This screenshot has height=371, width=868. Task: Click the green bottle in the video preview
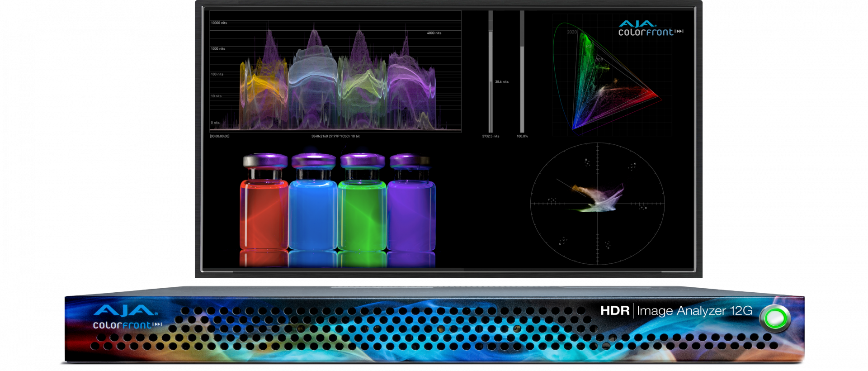362,213
